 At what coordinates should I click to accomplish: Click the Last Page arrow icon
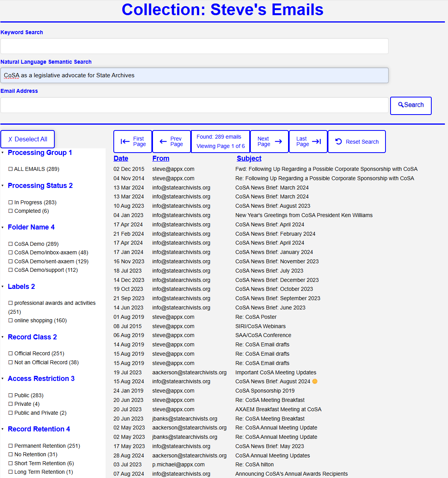point(316,141)
